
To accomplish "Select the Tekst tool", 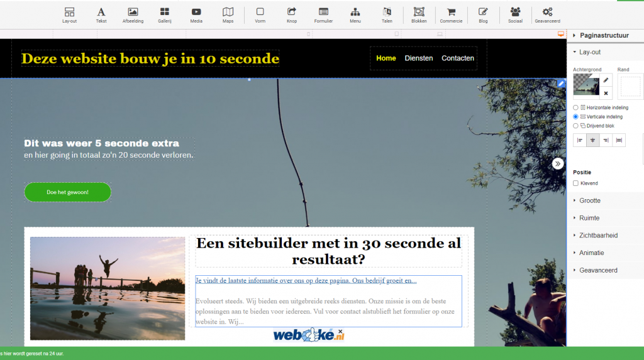I will click(101, 15).
